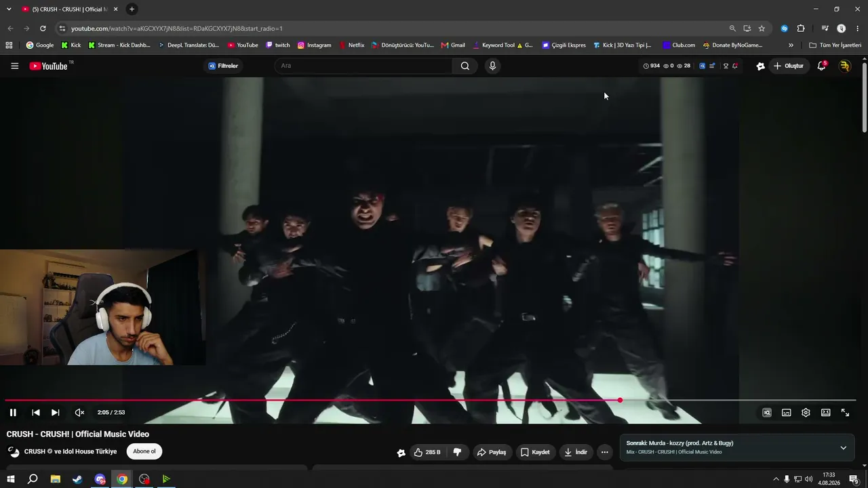
Task: Subscribe with Abone ol button
Action: 144,451
